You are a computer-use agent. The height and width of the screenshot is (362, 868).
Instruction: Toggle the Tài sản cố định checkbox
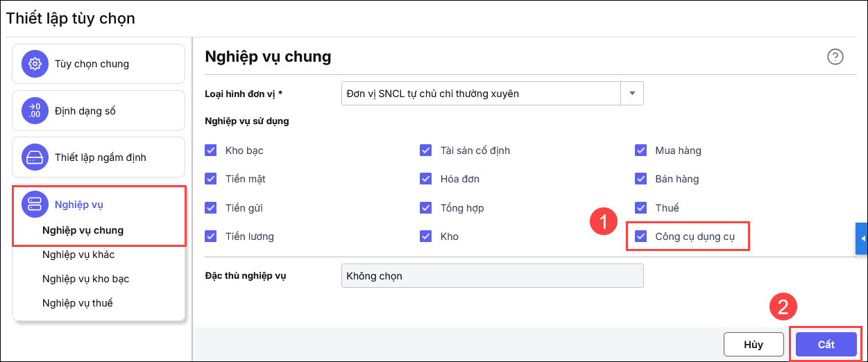coord(426,150)
